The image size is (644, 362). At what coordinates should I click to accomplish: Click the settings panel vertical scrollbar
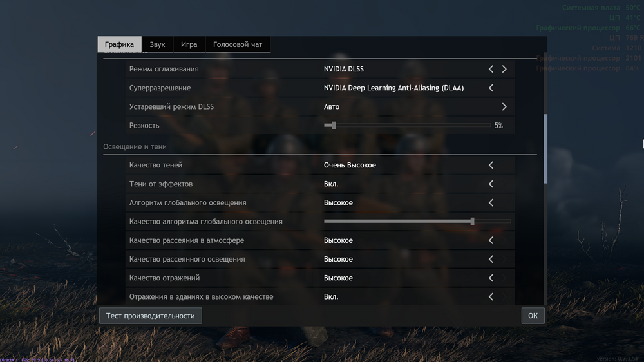pyautogui.click(x=545, y=148)
